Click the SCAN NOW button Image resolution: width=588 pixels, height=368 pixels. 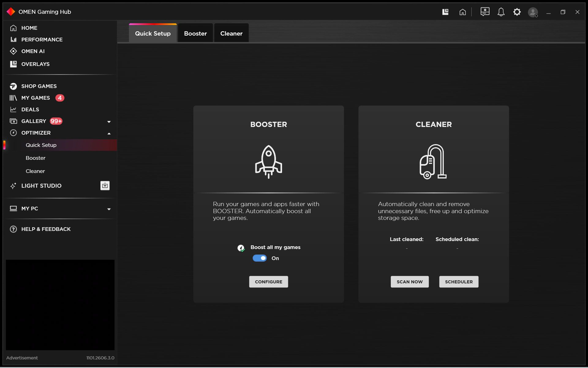[410, 282]
